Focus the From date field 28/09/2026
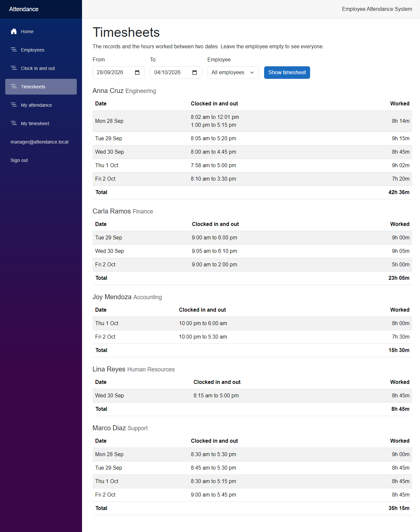 click(x=118, y=73)
